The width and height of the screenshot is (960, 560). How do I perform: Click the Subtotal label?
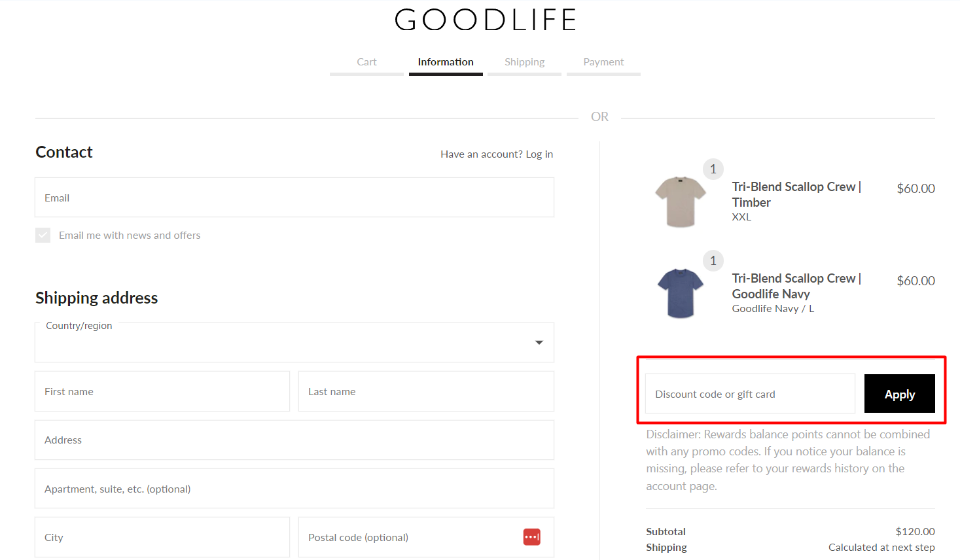coord(666,531)
